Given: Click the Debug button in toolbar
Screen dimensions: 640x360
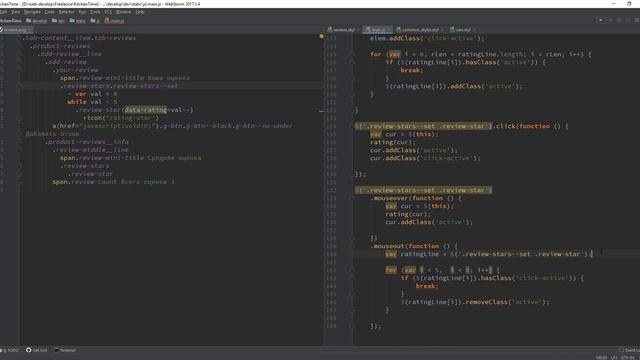Looking at the screenshot, I should pyautogui.click(x=619, y=20).
